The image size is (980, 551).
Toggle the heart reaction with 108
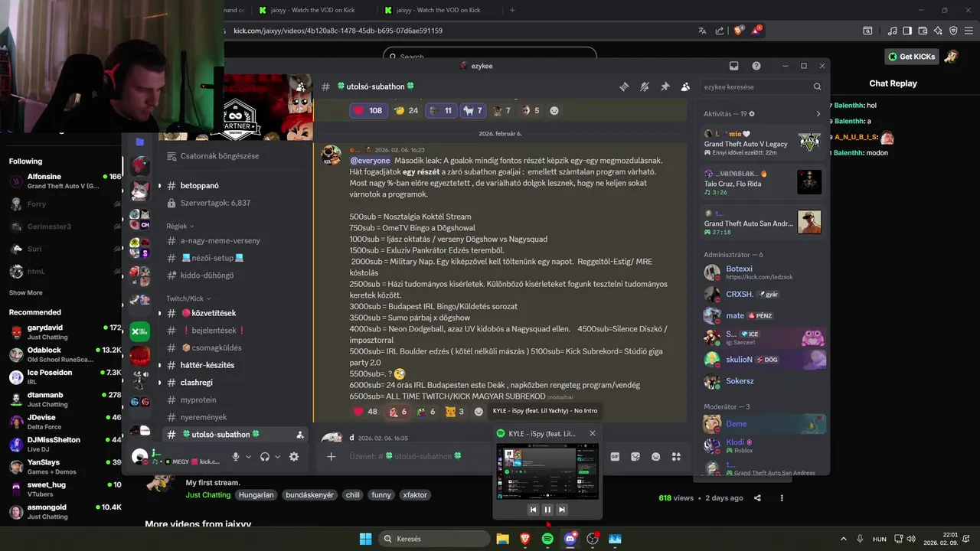point(368,110)
